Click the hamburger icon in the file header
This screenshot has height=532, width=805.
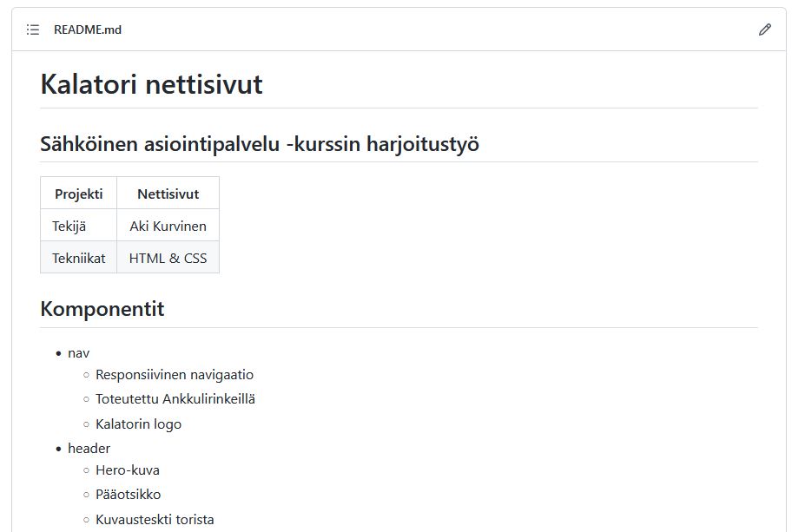32,30
